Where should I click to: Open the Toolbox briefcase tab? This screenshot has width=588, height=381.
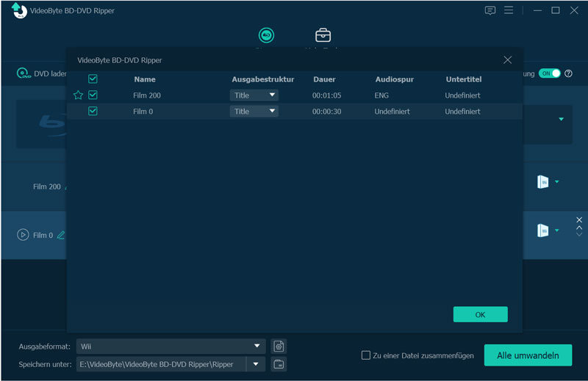click(323, 35)
